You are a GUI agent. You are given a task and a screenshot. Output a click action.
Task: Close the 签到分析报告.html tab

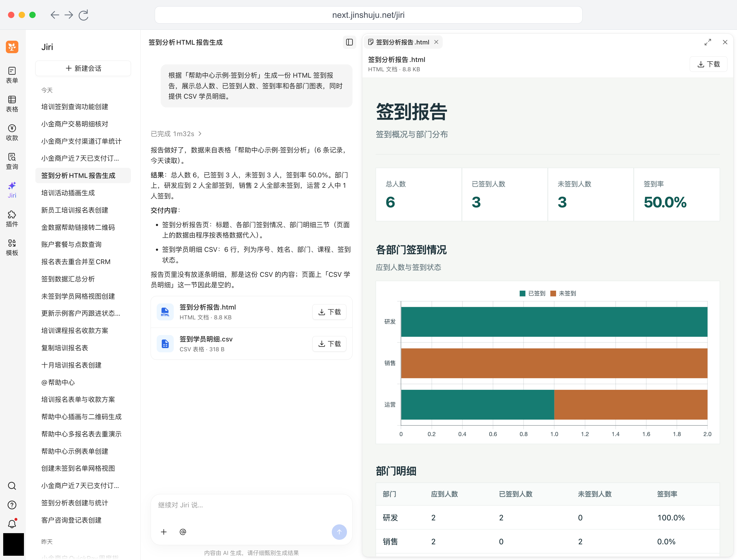[x=436, y=42]
